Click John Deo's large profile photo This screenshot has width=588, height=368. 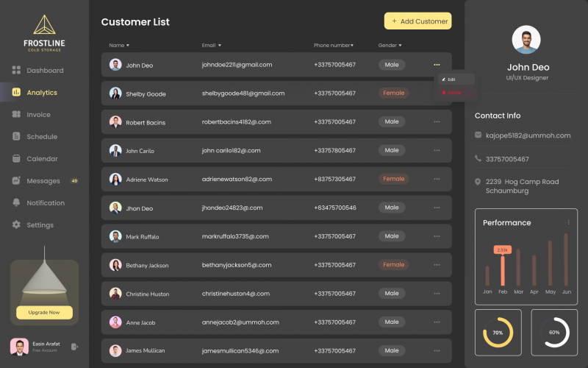(x=526, y=40)
